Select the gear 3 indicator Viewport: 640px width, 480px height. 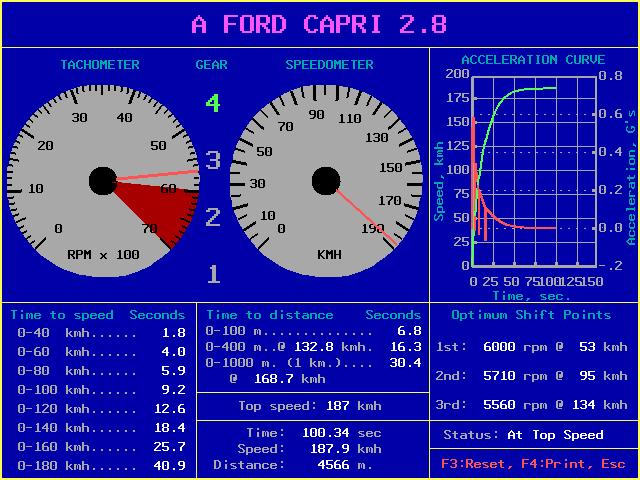[x=213, y=160]
